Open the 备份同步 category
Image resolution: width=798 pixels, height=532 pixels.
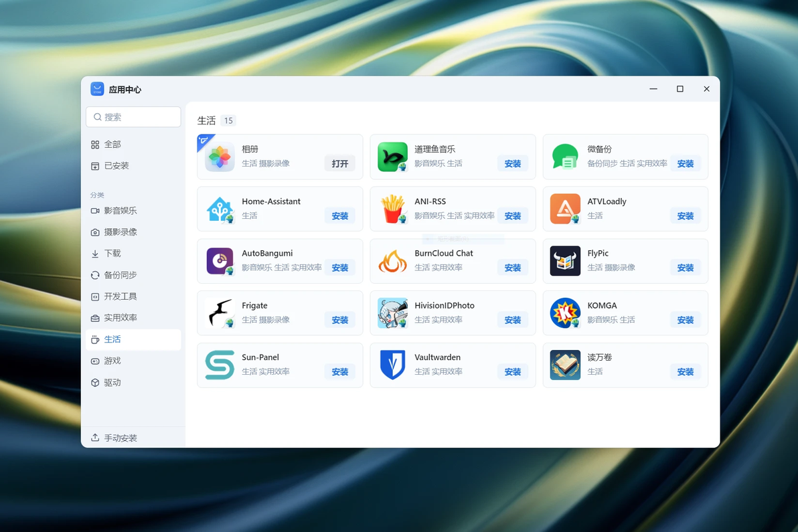pyautogui.click(x=133, y=275)
